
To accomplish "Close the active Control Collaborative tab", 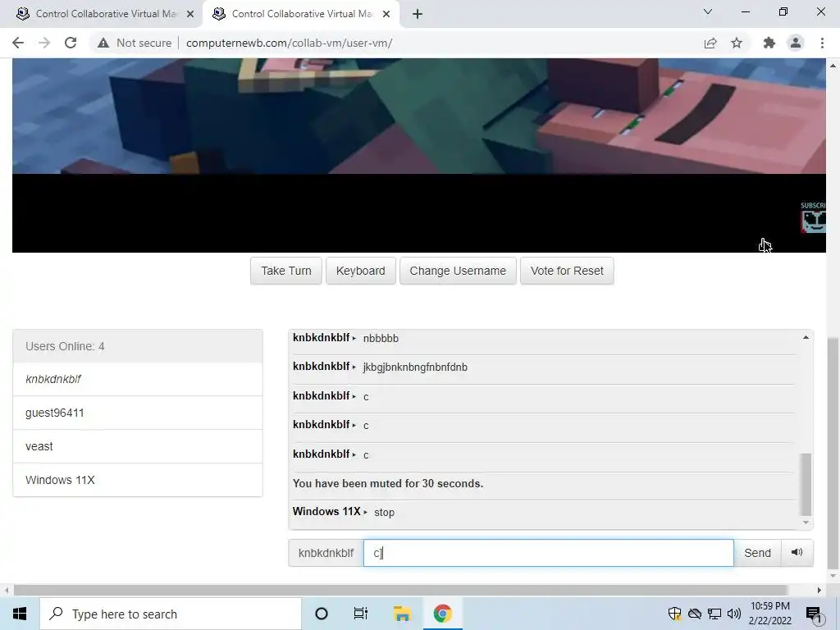I will [x=386, y=14].
